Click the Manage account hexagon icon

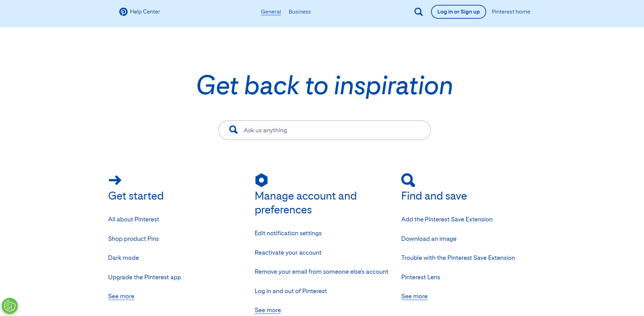click(x=261, y=180)
